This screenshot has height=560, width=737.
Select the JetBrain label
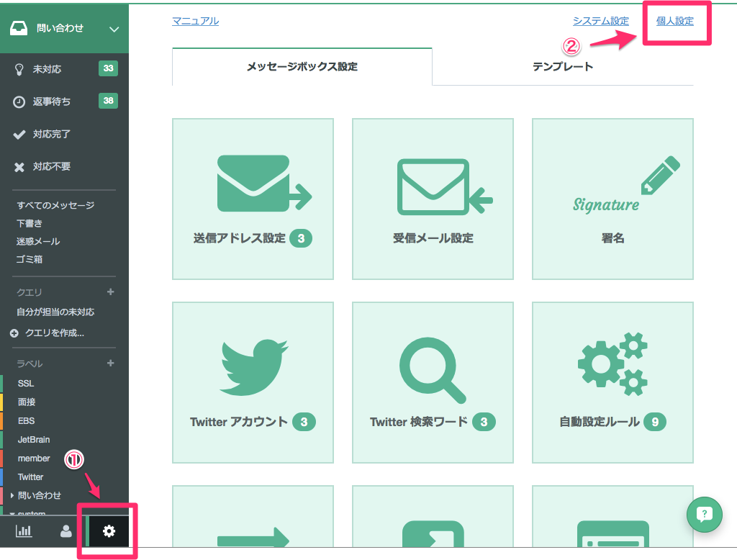tap(34, 440)
